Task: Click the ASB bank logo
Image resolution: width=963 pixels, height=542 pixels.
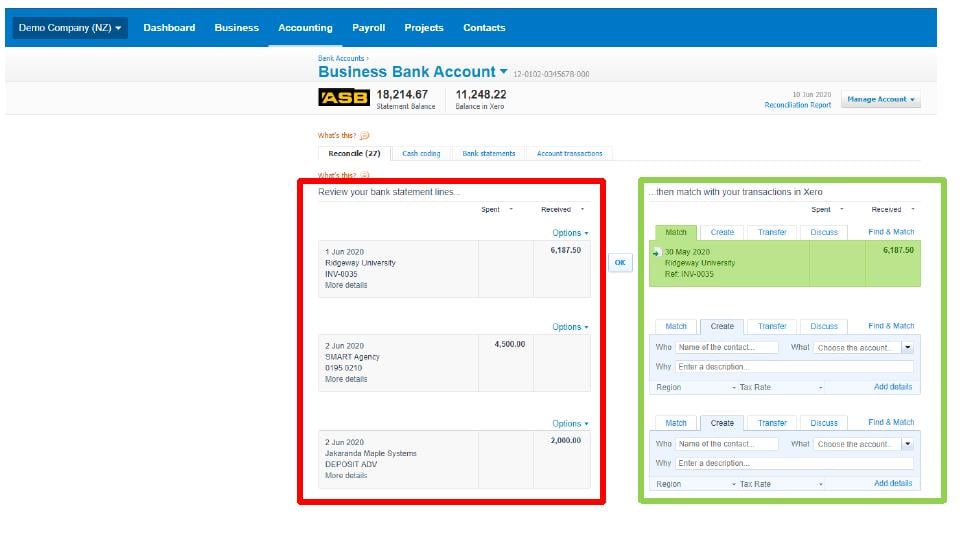Action: [x=343, y=98]
